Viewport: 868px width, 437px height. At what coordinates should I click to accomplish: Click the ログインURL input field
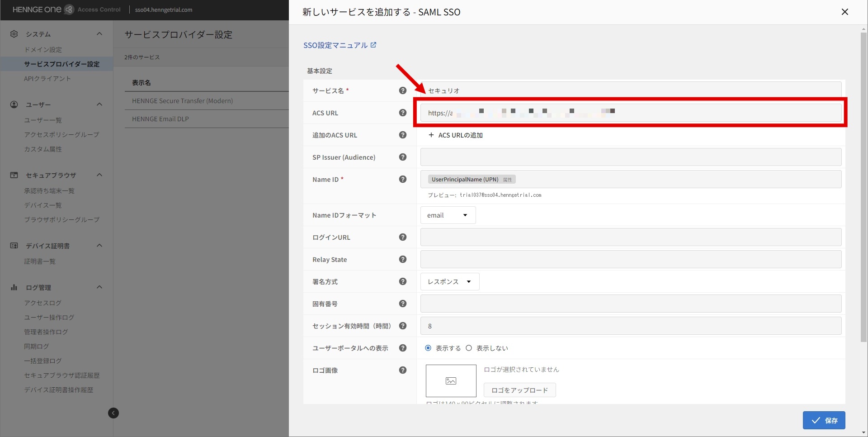click(631, 237)
